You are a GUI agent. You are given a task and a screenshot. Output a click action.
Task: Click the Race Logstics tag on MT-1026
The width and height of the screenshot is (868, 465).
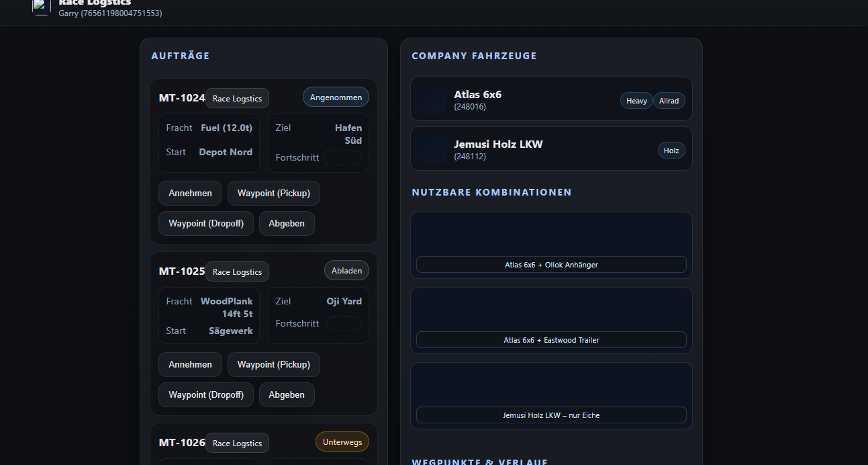(237, 443)
